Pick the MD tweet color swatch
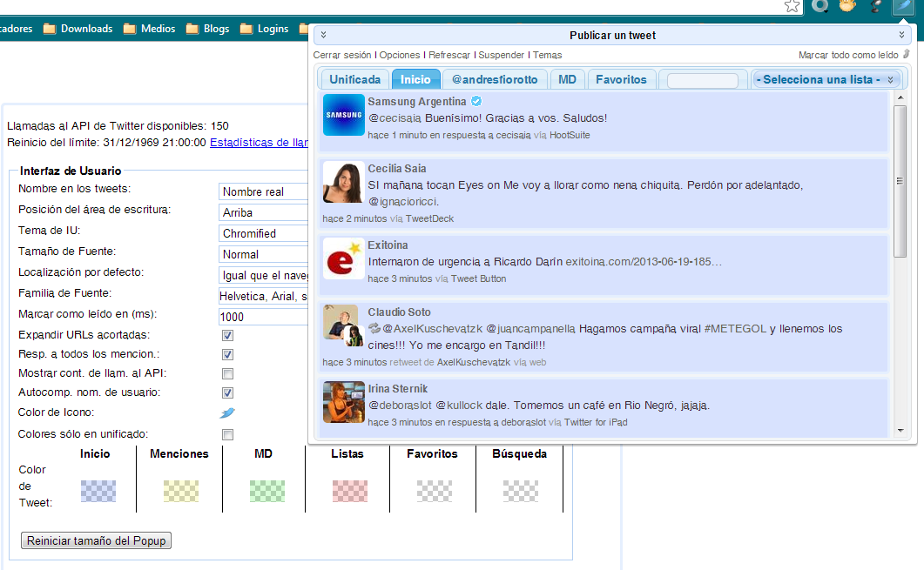Screen dimensions: 924x570 coord(267,491)
